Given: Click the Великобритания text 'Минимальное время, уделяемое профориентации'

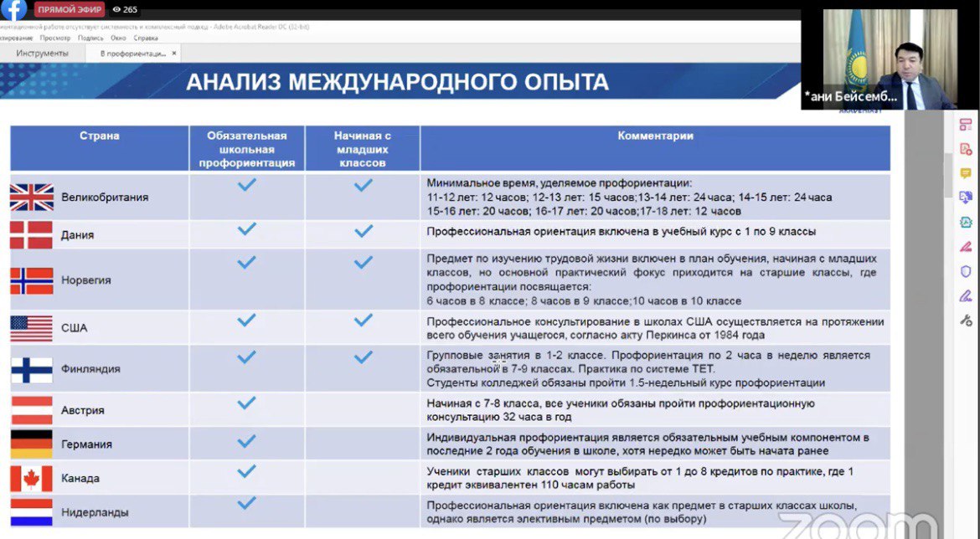Looking at the screenshot, I should click(560, 183).
